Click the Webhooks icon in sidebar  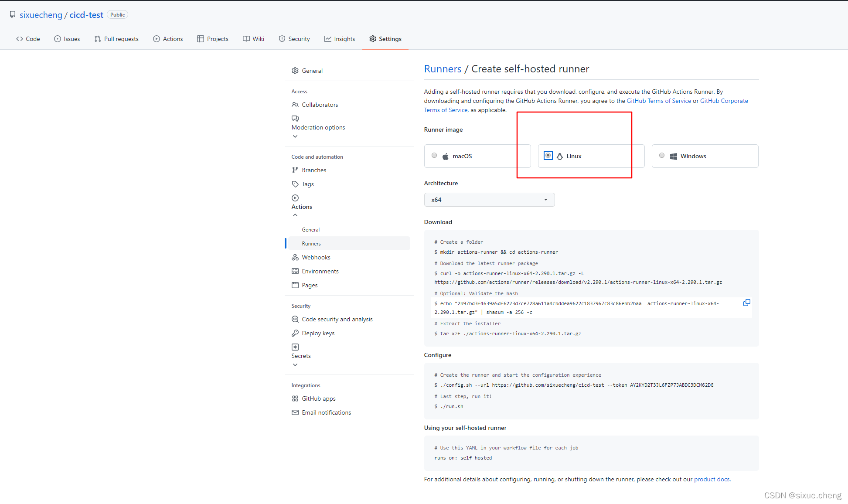pyautogui.click(x=295, y=257)
